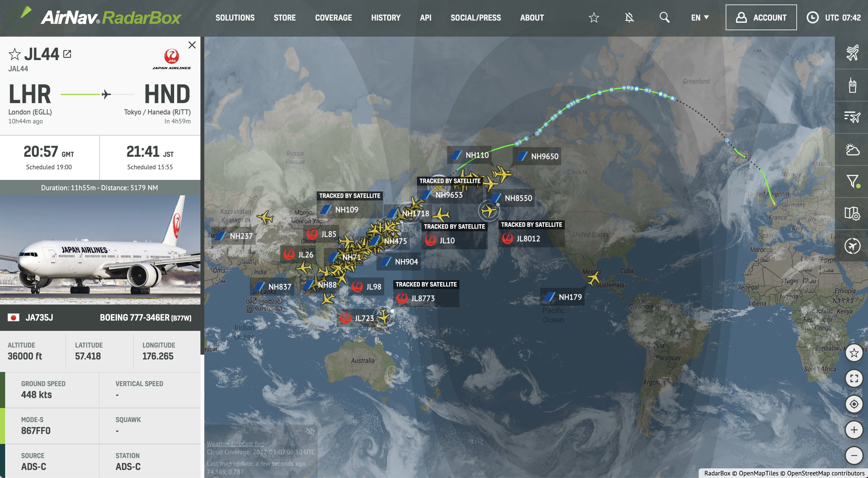Viewport: 868px width, 478px height.
Task: Add JL44 to favorites with star
Action: 14,54
